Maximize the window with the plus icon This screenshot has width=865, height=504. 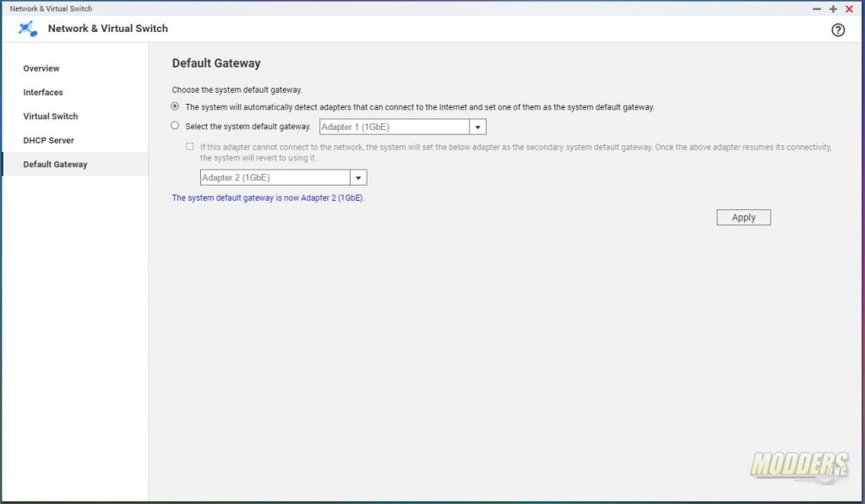(833, 8)
